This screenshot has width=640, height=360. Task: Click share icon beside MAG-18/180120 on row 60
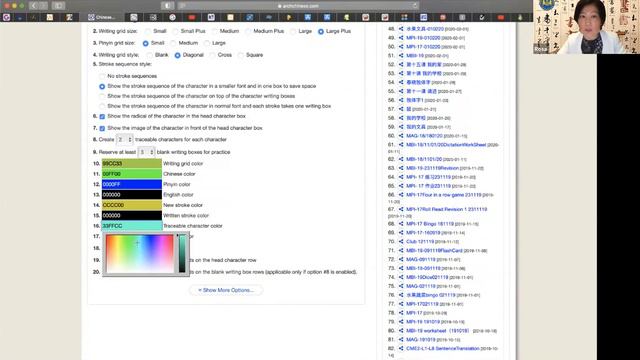coord(401,136)
